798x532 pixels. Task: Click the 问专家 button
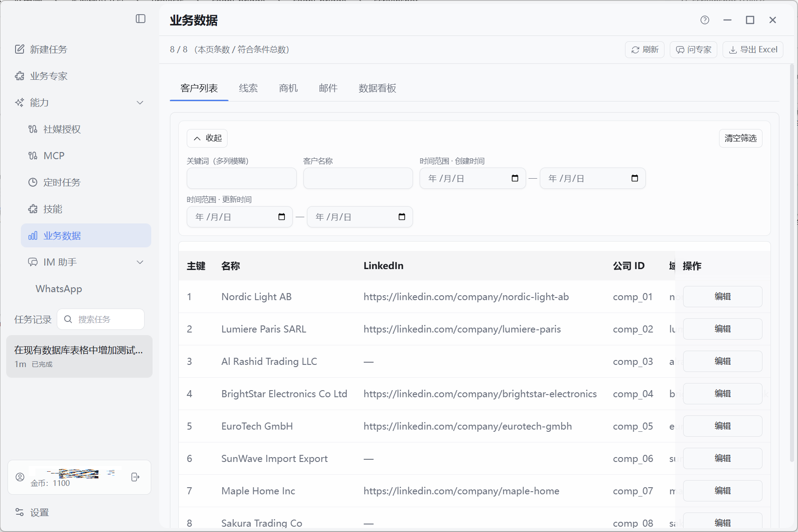click(x=693, y=50)
